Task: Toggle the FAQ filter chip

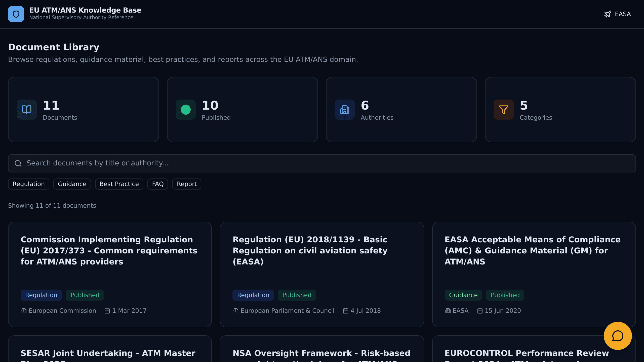Action: pyautogui.click(x=158, y=184)
